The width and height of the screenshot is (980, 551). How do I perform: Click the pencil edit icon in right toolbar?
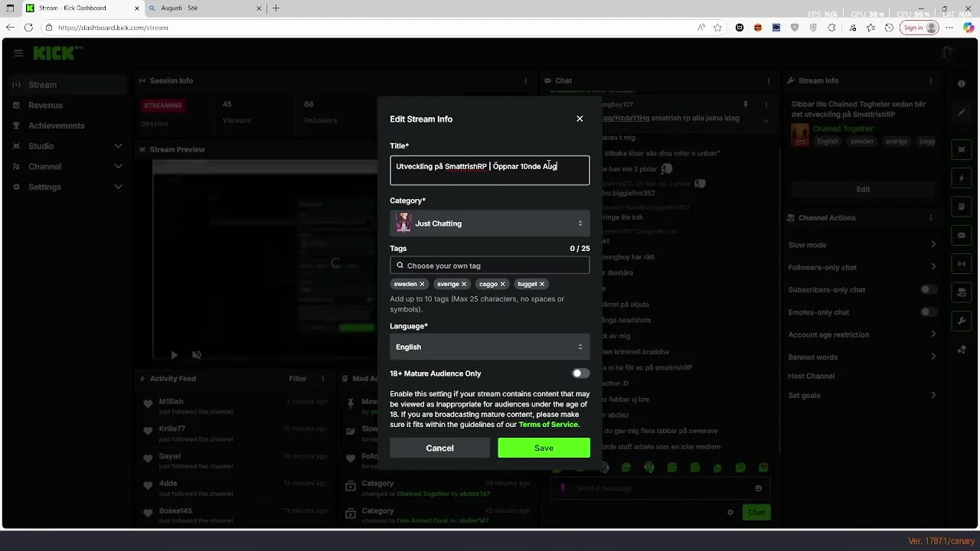coord(962,112)
